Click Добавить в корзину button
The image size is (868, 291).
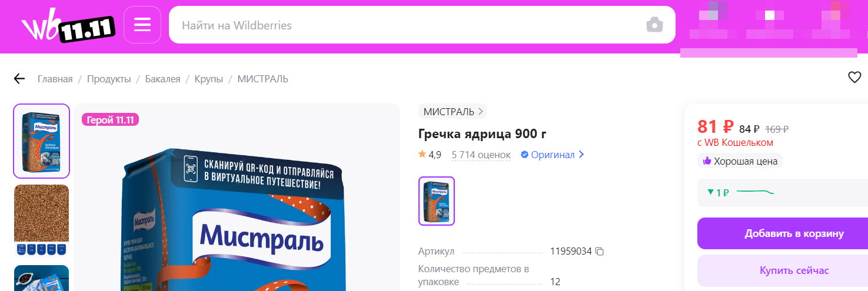(783, 233)
